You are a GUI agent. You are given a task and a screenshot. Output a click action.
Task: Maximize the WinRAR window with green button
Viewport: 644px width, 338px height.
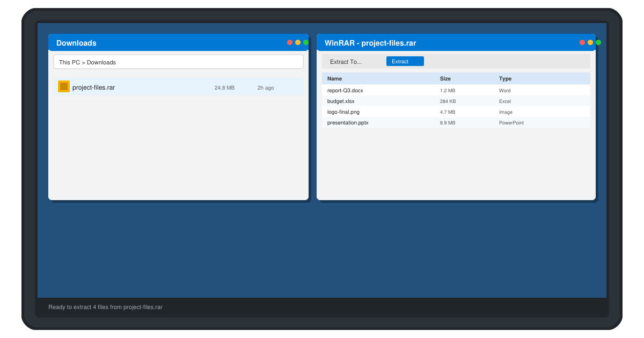click(598, 42)
